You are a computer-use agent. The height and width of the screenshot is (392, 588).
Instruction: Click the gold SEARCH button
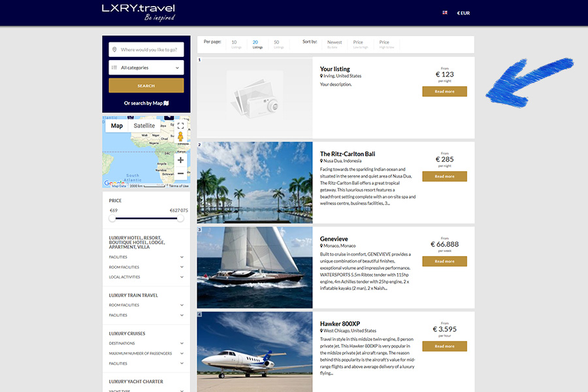[x=146, y=86]
